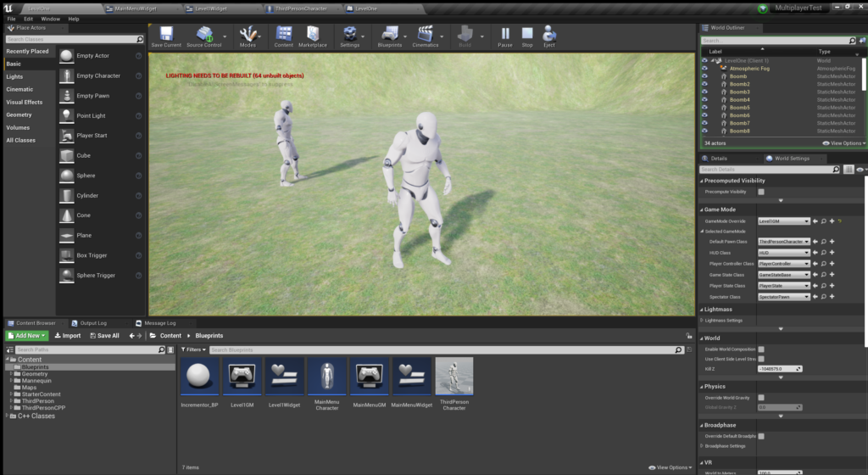Toggle visibility of Boomb4 in outliner
Image resolution: width=868 pixels, height=475 pixels.
pos(704,99)
